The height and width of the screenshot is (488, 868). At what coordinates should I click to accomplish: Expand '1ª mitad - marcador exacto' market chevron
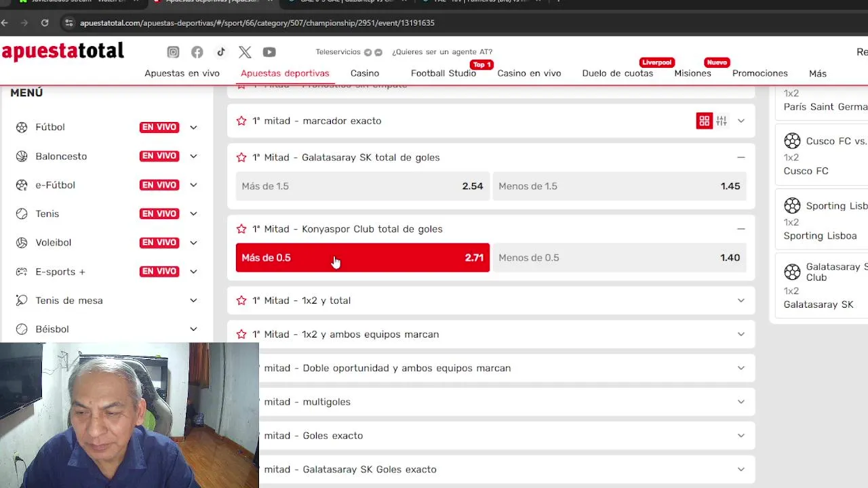pos(741,121)
